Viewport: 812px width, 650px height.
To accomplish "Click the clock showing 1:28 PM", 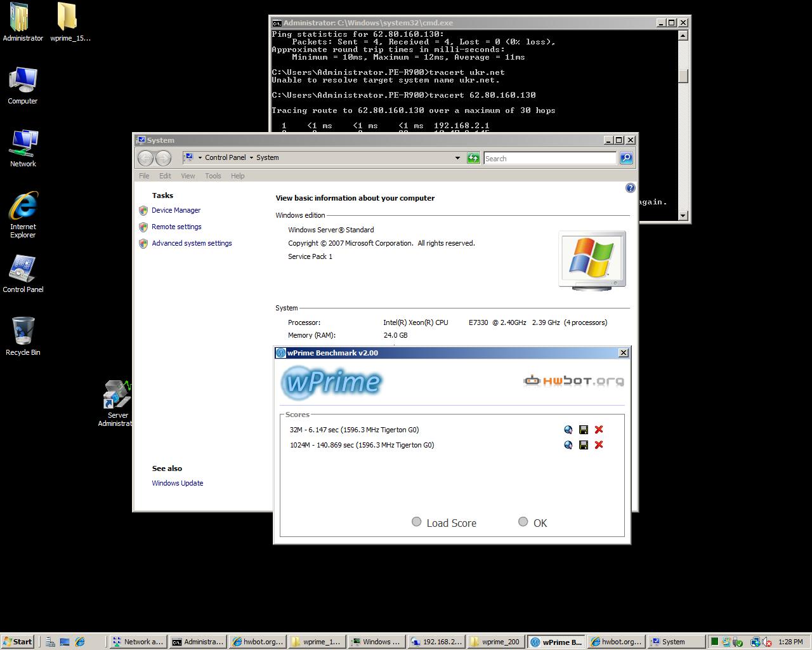I will 790,642.
